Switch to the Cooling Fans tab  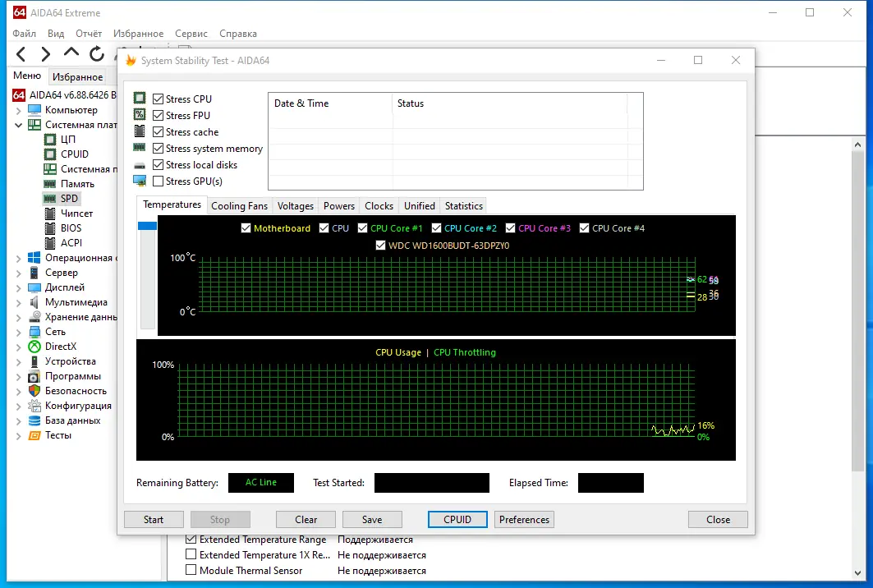point(240,206)
